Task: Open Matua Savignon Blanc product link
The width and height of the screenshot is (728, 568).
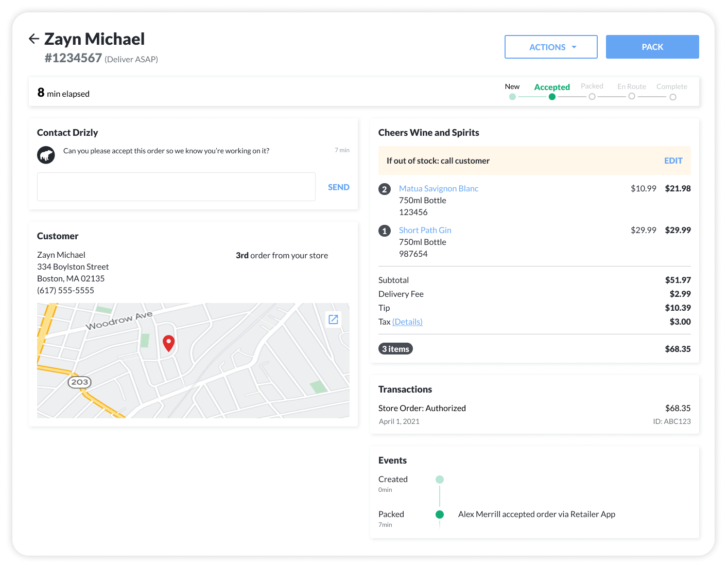Action: coord(439,188)
